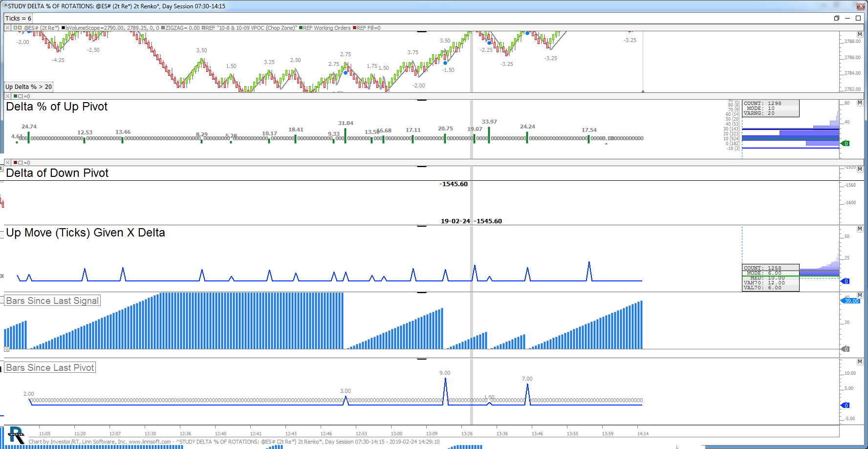This screenshot has width=868, height=449.
Task: Click the green 0 marker on Delta % scale
Action: (x=846, y=143)
